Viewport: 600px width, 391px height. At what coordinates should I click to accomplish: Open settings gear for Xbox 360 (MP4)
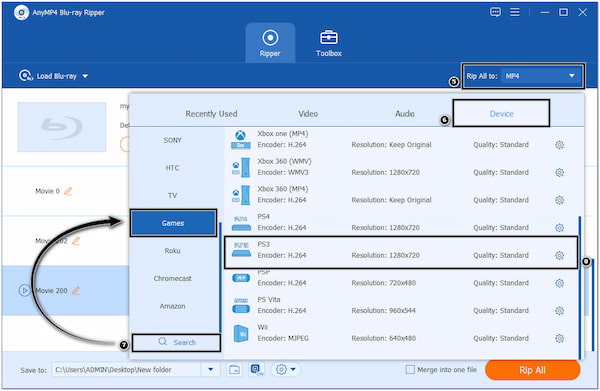point(559,200)
